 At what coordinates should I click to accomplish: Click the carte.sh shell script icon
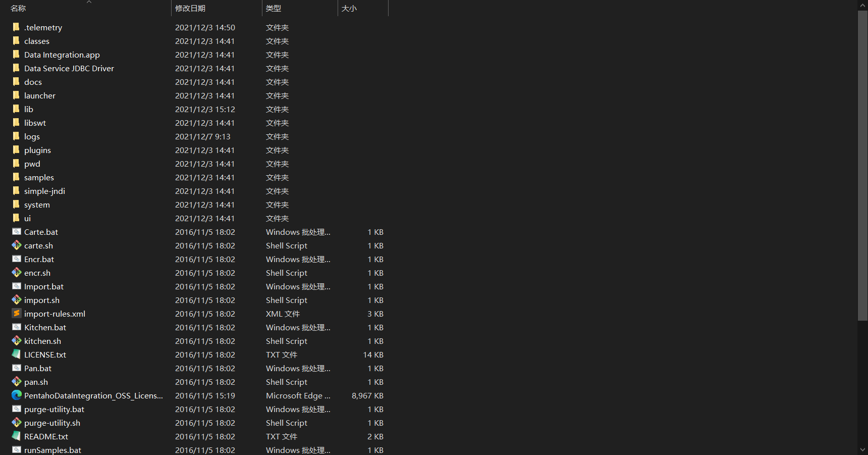click(x=17, y=245)
